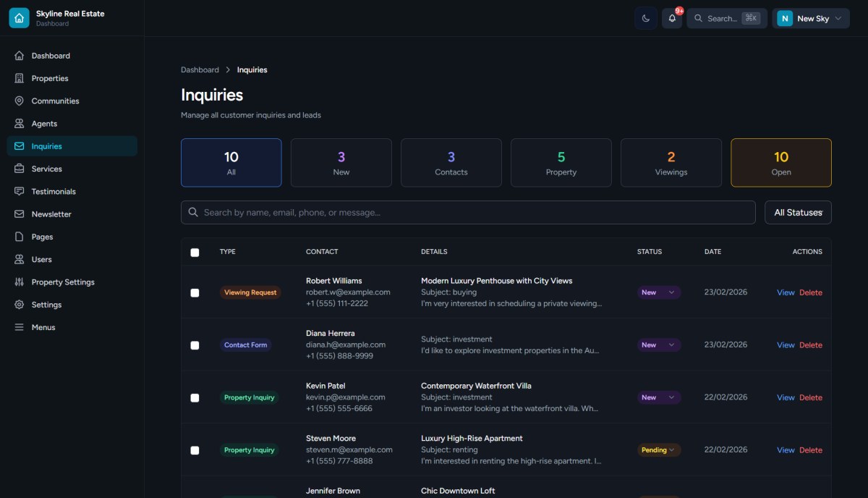
Task: Check the Steven Moore row checkbox
Action: click(x=195, y=450)
